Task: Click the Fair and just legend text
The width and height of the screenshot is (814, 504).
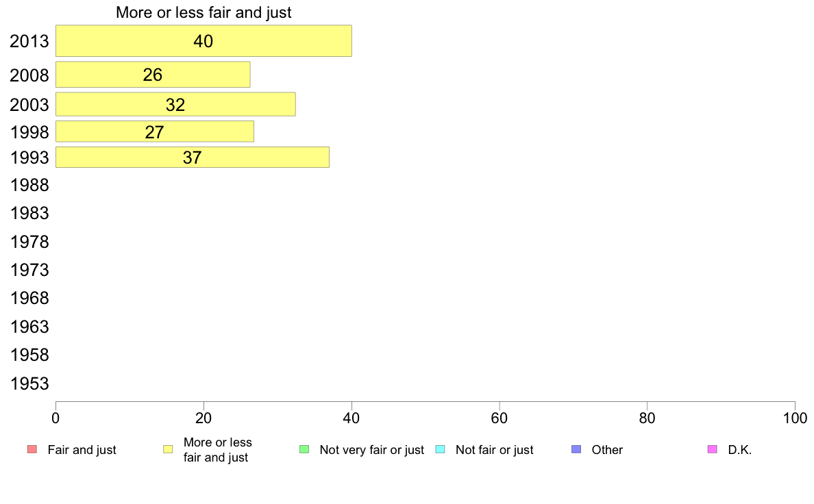Action: [x=82, y=450]
